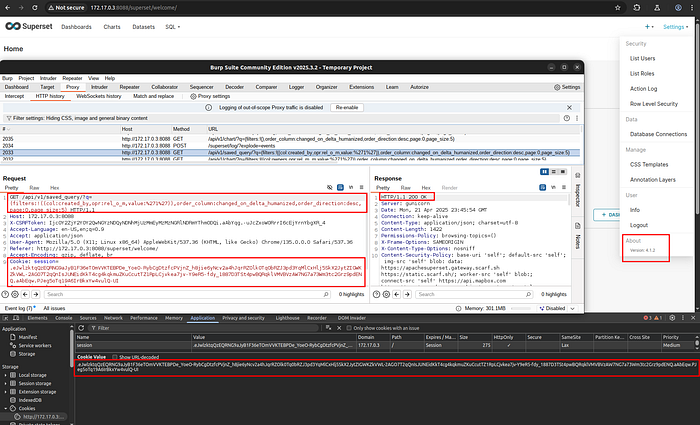Open All issues in Burp status bar
The width and height of the screenshot is (700, 425).
[54, 308]
